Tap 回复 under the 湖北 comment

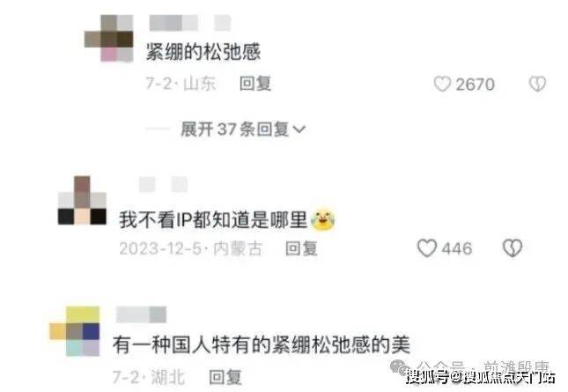[225, 377]
